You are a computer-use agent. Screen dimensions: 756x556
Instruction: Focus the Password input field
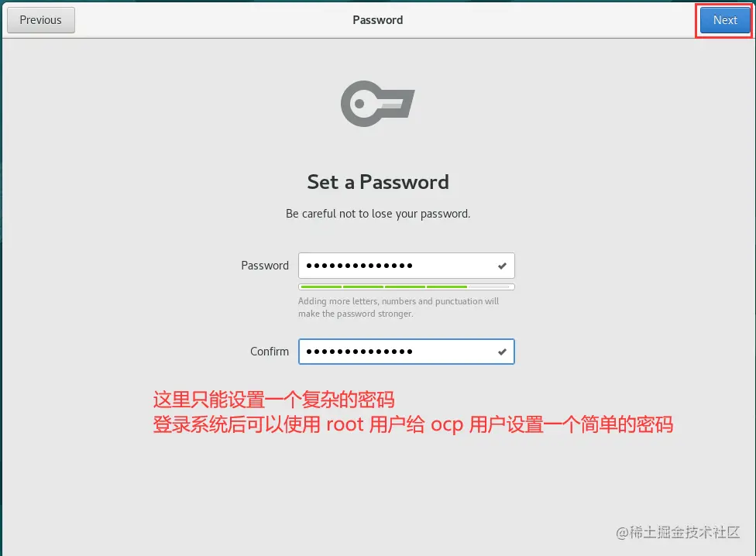click(407, 266)
